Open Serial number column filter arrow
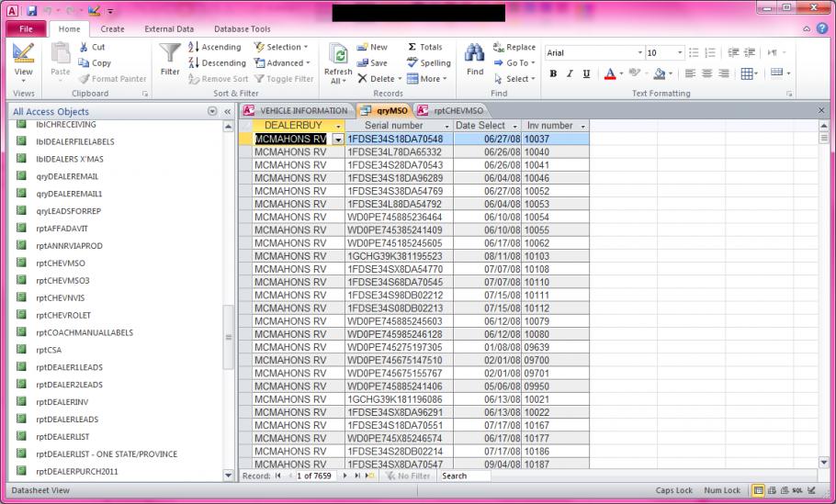The width and height of the screenshot is (836, 504). point(446,126)
